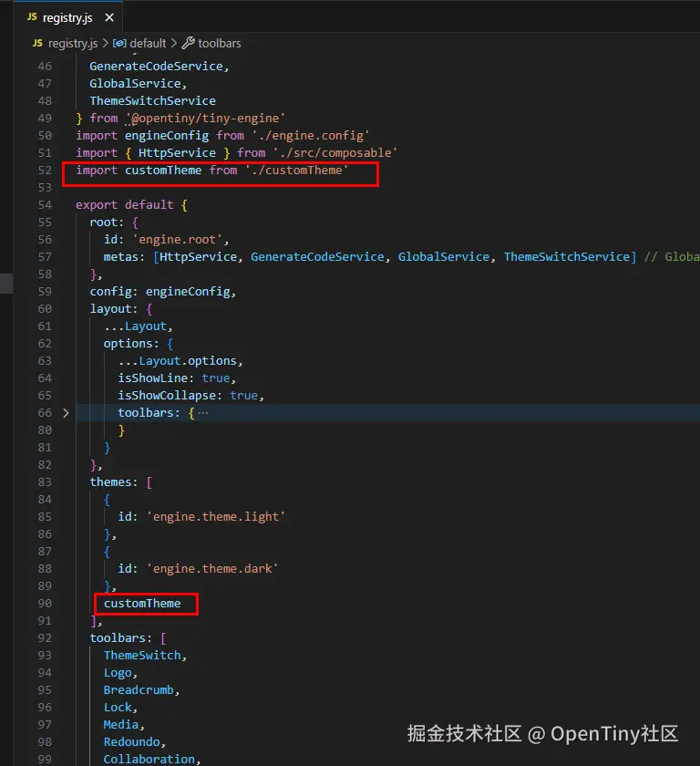This screenshot has height=766, width=700.
Task: Open the default breadcrumb segment
Action: tap(148, 44)
